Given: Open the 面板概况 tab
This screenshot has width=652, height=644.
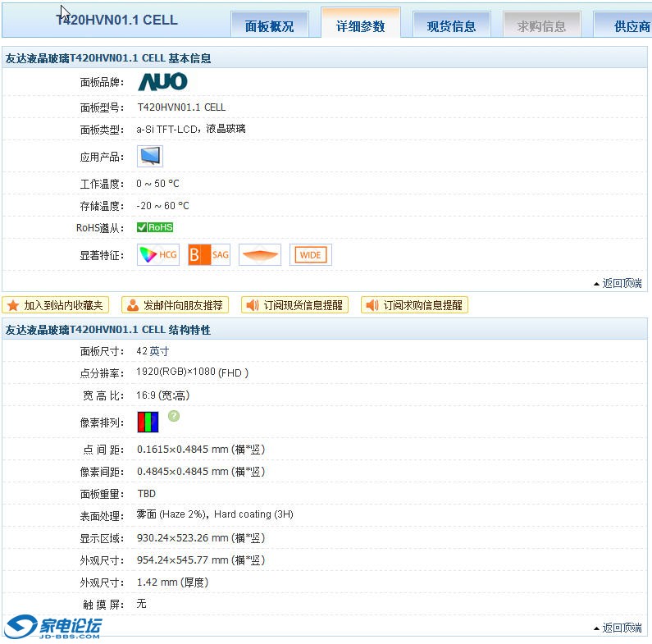Looking at the screenshot, I should 269,26.
